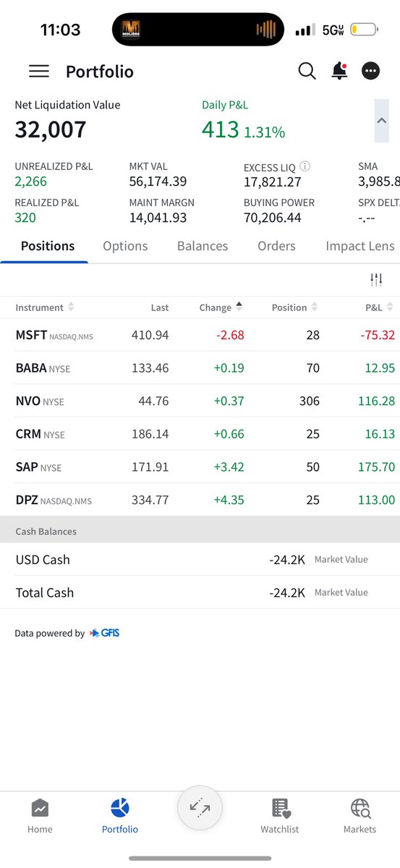Sort by Position column arrows
Screen dimensions: 400x868
[314, 307]
